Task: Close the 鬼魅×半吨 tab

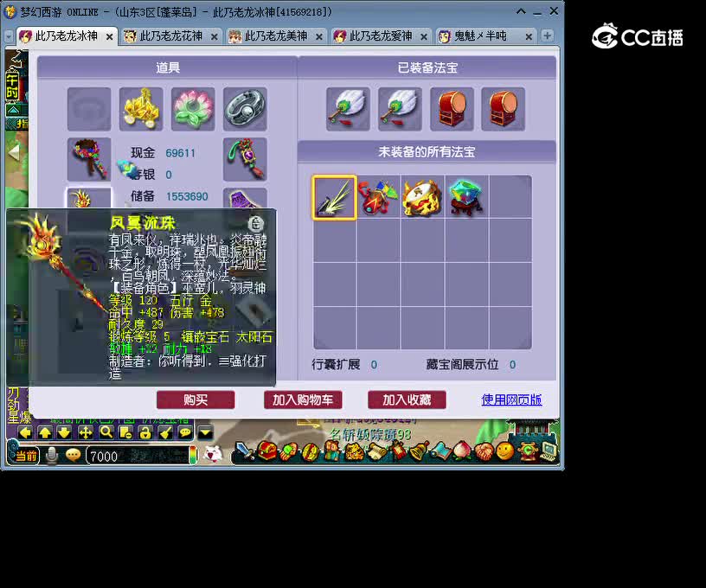Action: tap(529, 37)
